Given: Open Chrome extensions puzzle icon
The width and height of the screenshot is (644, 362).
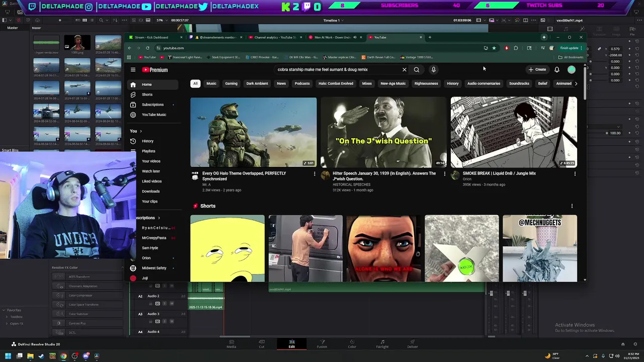Looking at the screenshot, I should tap(516, 48).
